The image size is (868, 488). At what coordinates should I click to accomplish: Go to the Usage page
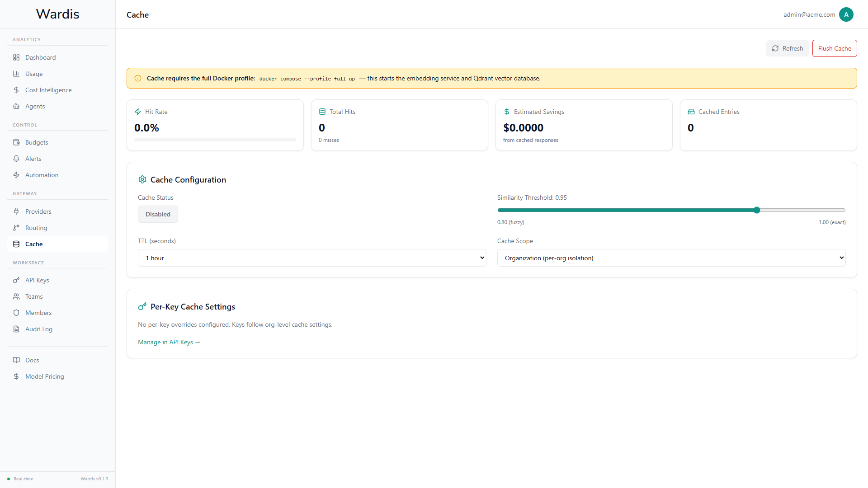tap(57, 74)
